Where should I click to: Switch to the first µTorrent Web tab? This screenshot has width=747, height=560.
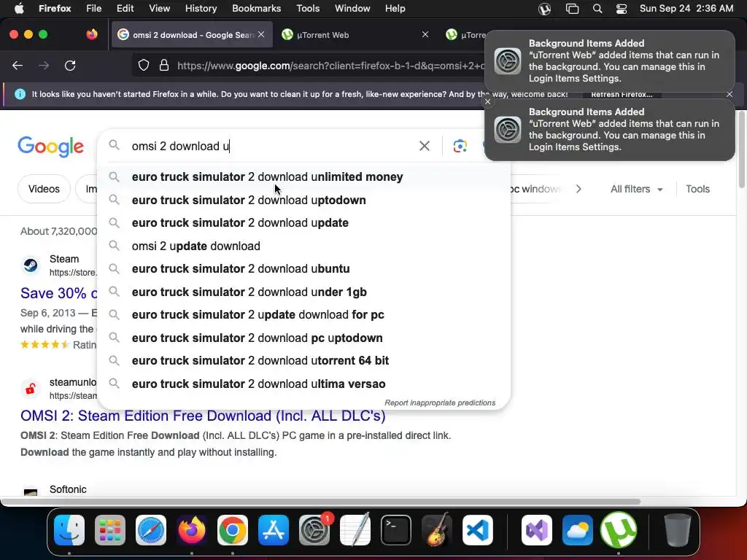pyautogui.click(x=355, y=34)
